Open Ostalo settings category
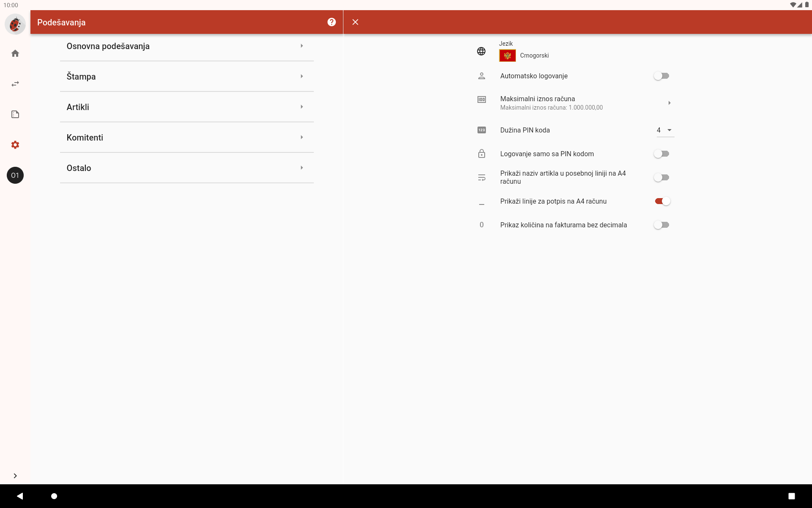The image size is (812, 508). [x=187, y=168]
